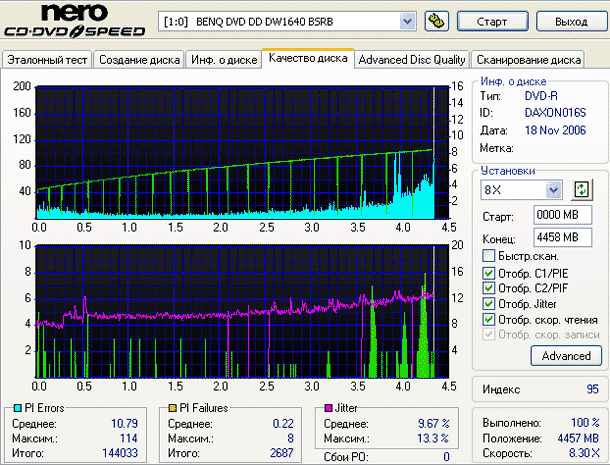
Task: Open the Advanced Disc Quality tab
Action: click(x=412, y=60)
